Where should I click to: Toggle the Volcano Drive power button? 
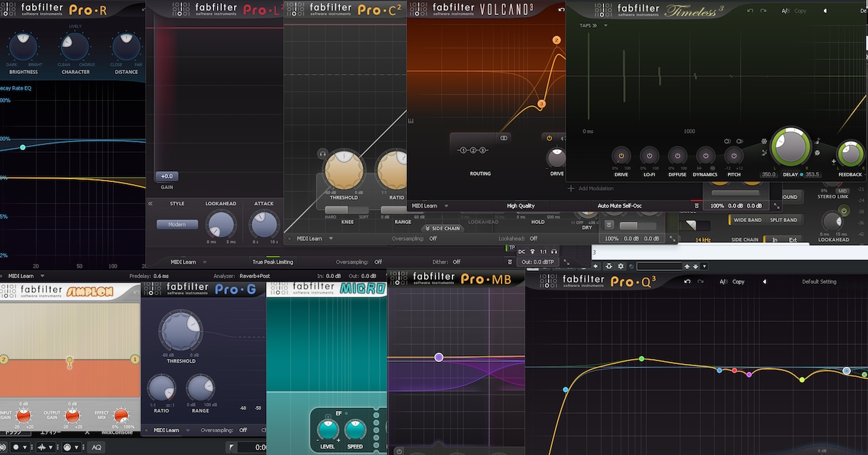(x=549, y=138)
